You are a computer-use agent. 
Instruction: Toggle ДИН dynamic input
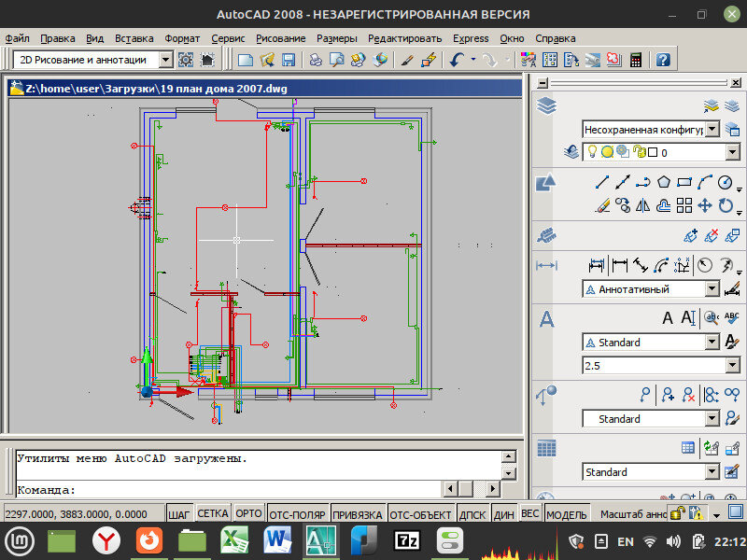coord(504,514)
